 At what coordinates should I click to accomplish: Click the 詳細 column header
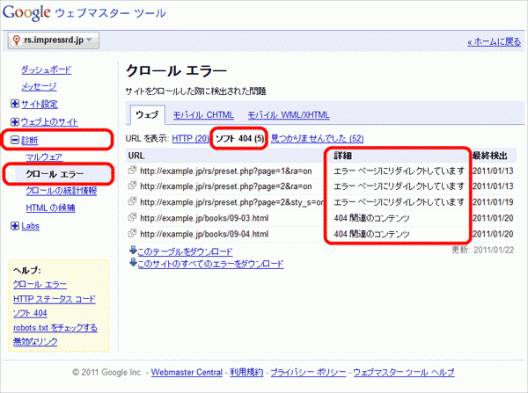pyautogui.click(x=343, y=156)
